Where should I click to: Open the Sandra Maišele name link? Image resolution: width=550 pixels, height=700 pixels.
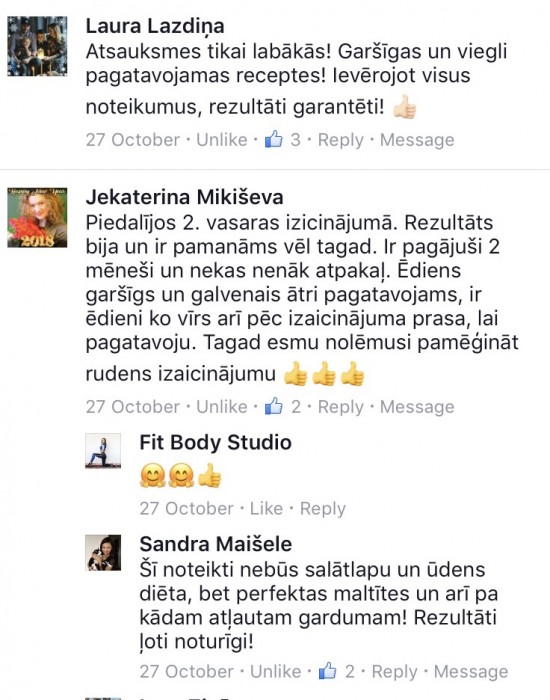pos(216,544)
